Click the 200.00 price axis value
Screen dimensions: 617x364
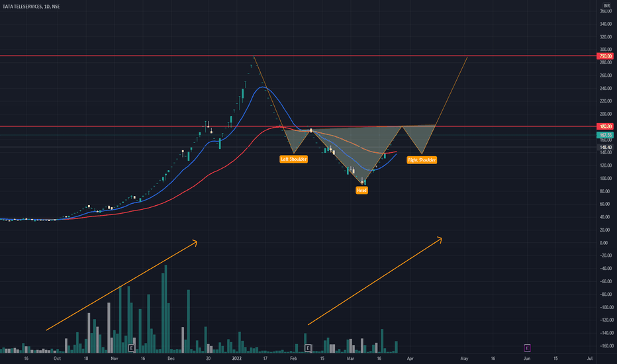(x=606, y=114)
